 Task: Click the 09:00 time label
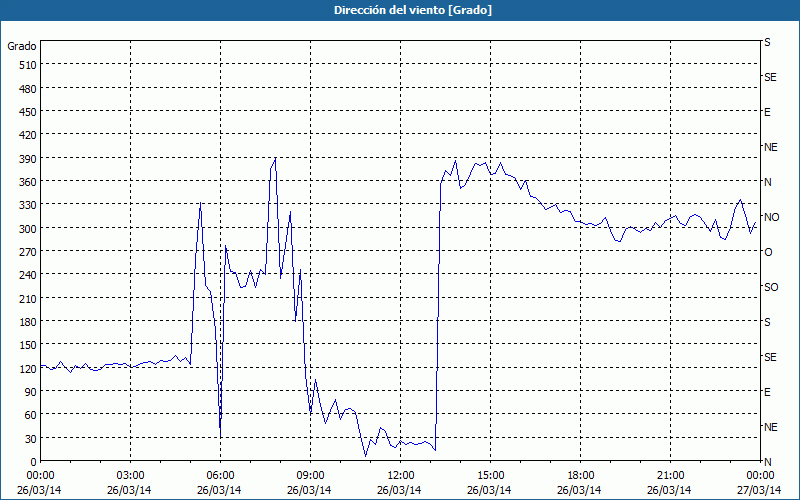[x=310, y=476]
